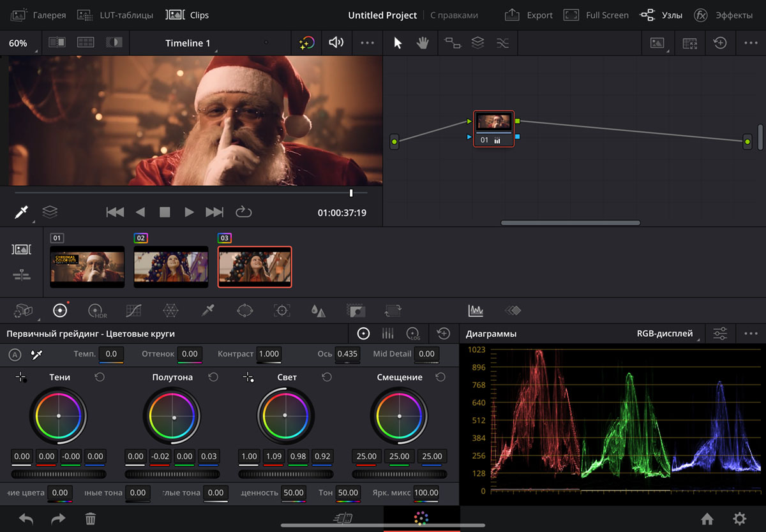Viewport: 766px width, 532px height.
Task: Open the Галерея tab
Action: click(x=40, y=15)
